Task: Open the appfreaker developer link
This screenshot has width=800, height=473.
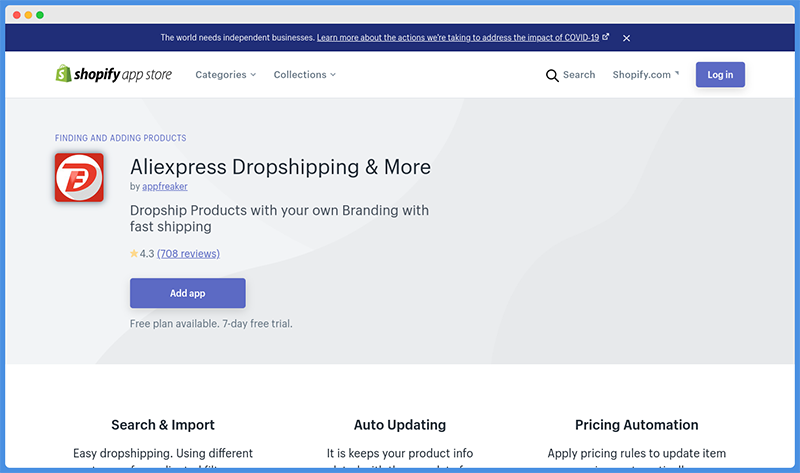Action: click(165, 186)
